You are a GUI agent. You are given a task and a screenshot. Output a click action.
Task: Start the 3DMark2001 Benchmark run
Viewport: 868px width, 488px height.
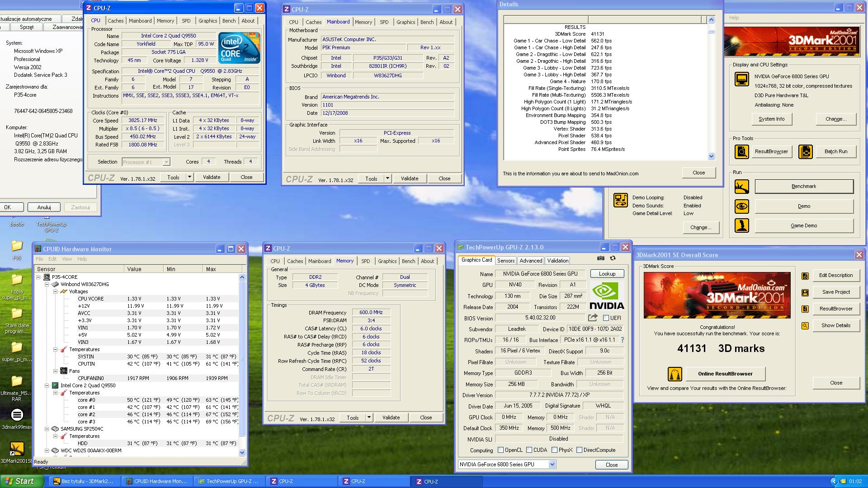point(804,187)
